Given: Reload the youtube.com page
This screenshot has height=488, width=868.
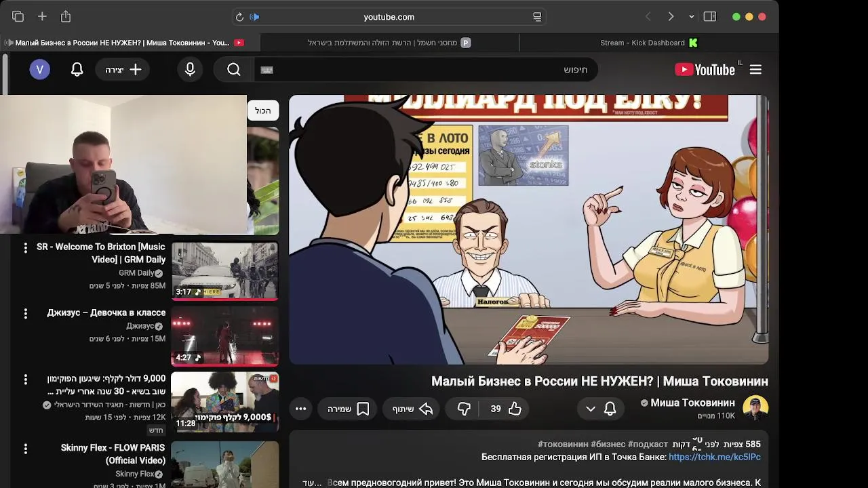Looking at the screenshot, I should 239,17.
